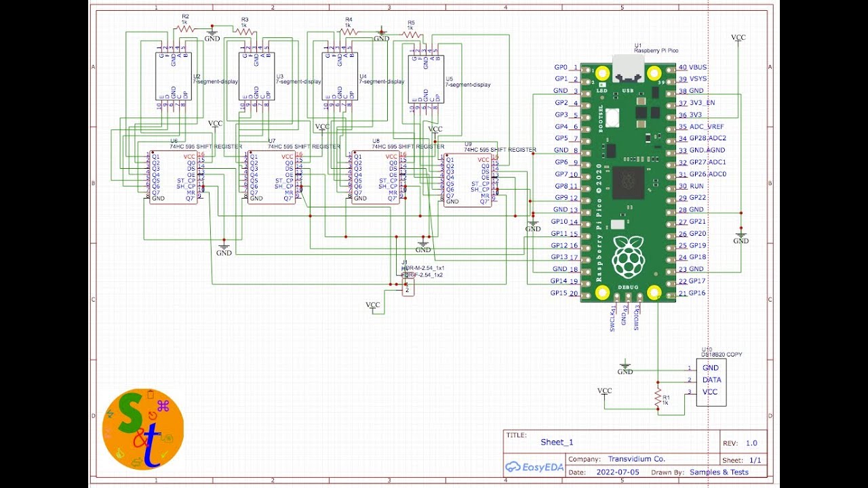Click the GP0 pin label
This screenshot has height=488, width=868.
pos(561,67)
